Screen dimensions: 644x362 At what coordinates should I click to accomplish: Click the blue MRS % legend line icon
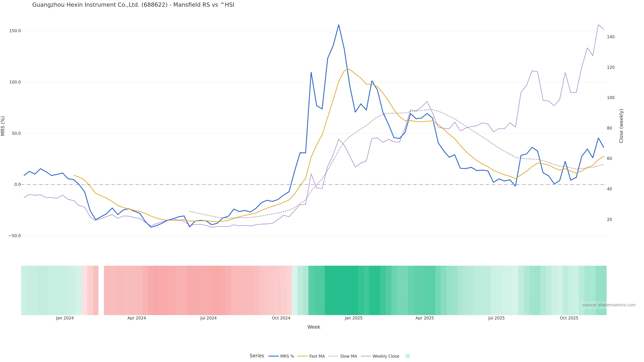click(274, 356)
